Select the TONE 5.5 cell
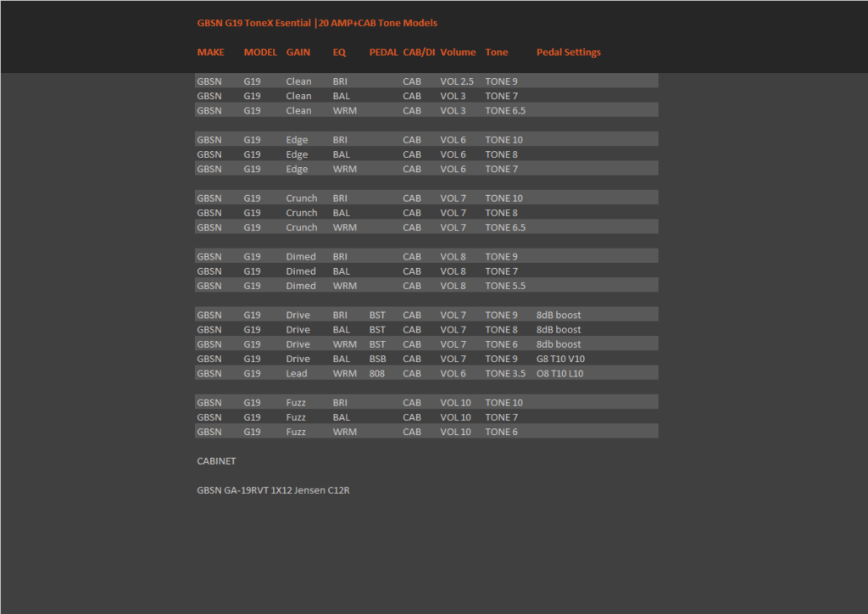This screenshot has height=614, width=868. coord(505,286)
